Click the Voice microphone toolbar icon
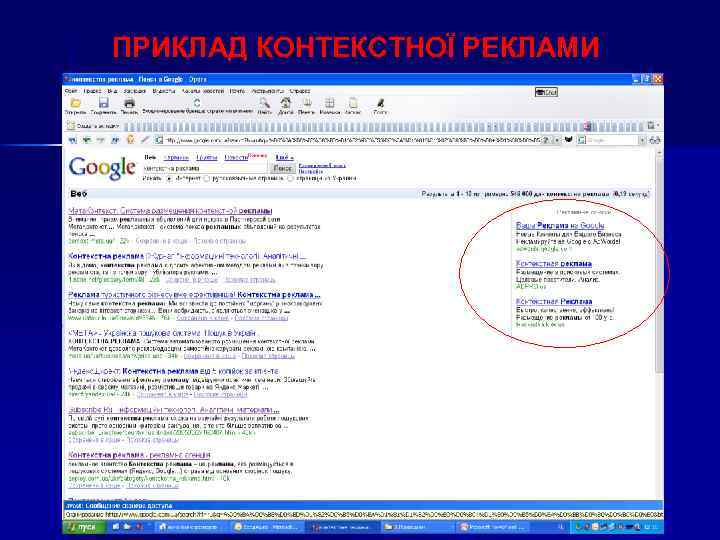Screen dimensions: 720x540 pyautogui.click(x=380, y=103)
